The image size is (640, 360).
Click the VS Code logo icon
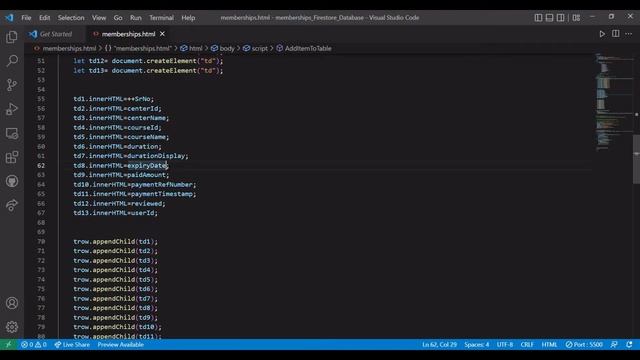pos(9,18)
